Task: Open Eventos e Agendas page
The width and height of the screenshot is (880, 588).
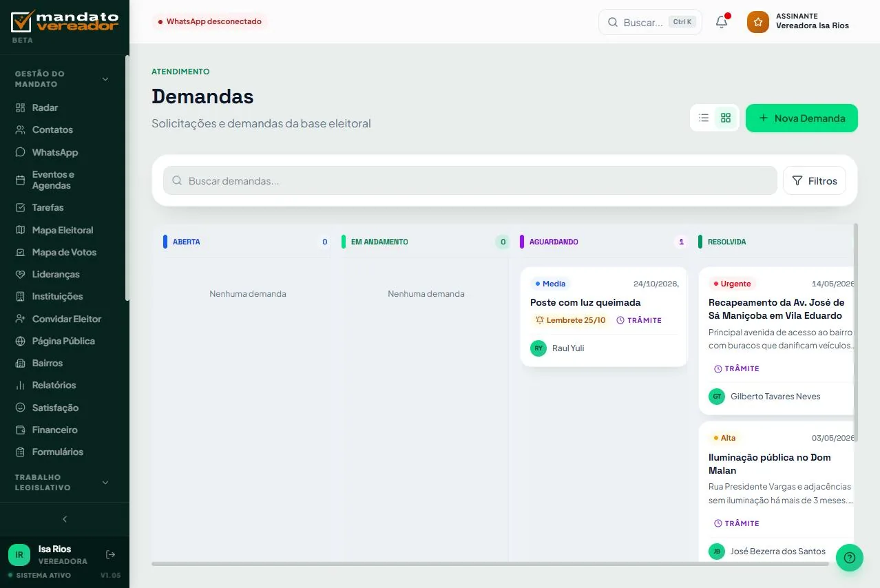Action: [x=65, y=180]
